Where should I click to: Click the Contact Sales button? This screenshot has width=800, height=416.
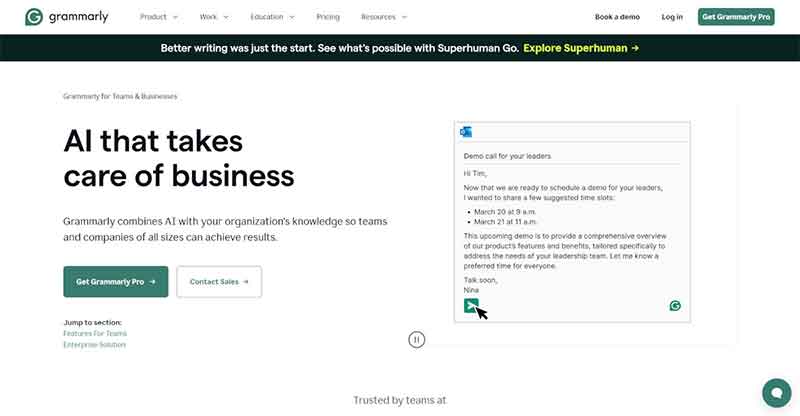point(219,282)
